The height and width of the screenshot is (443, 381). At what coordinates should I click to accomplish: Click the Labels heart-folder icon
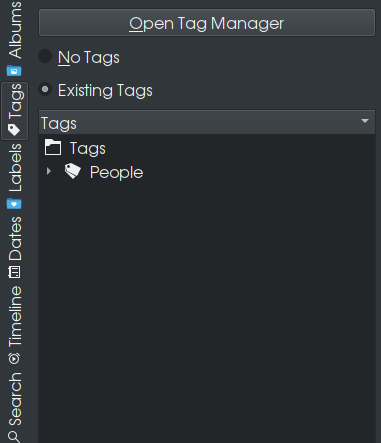(14, 203)
